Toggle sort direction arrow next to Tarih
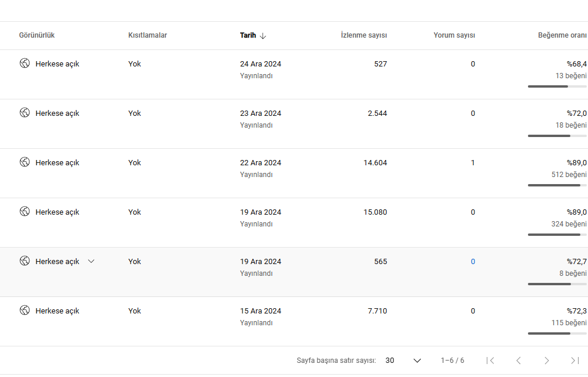This screenshot has height=377, width=588. (x=263, y=36)
